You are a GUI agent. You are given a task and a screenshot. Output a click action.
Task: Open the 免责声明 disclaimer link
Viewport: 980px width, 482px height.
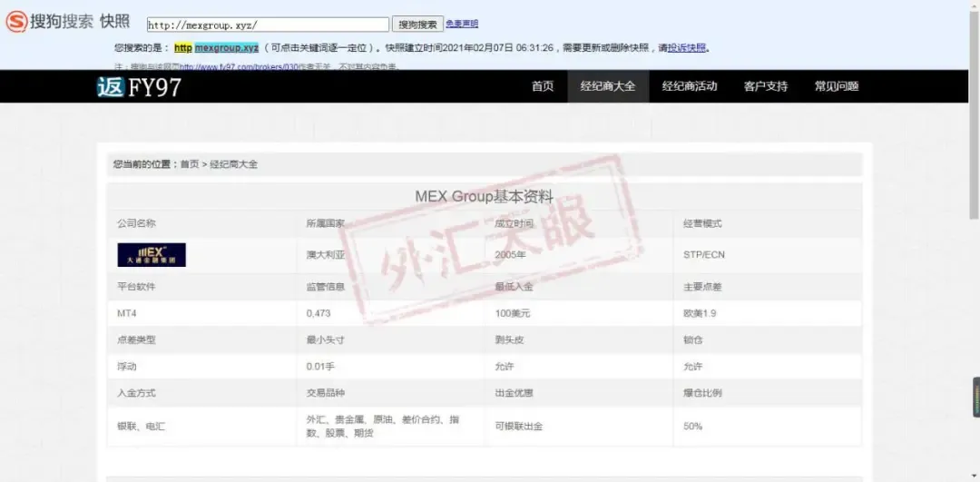tap(462, 24)
